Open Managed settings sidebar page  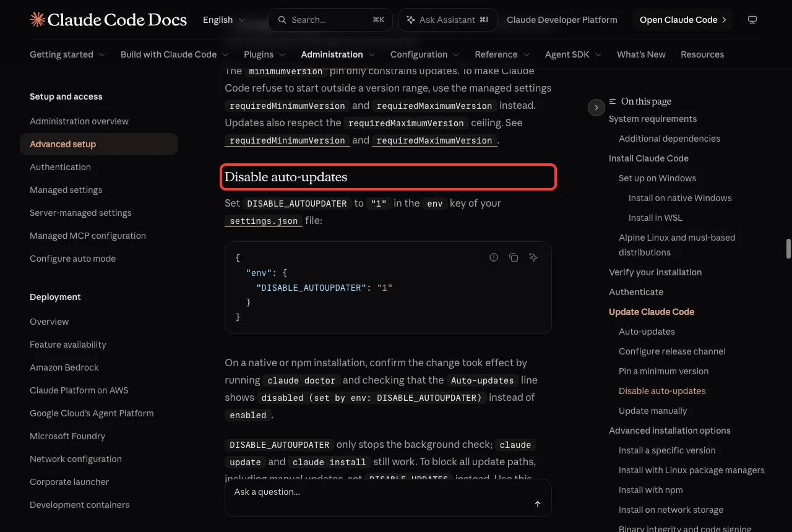click(x=66, y=190)
